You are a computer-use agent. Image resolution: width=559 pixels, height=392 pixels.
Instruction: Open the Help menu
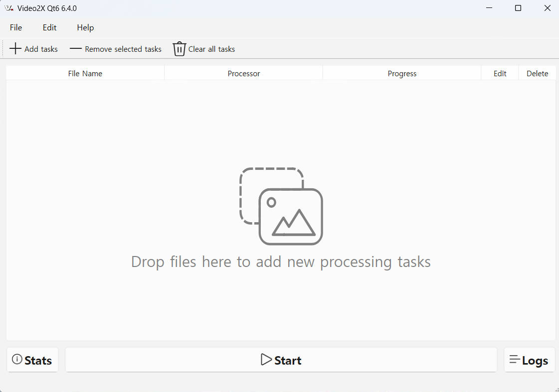pos(85,27)
